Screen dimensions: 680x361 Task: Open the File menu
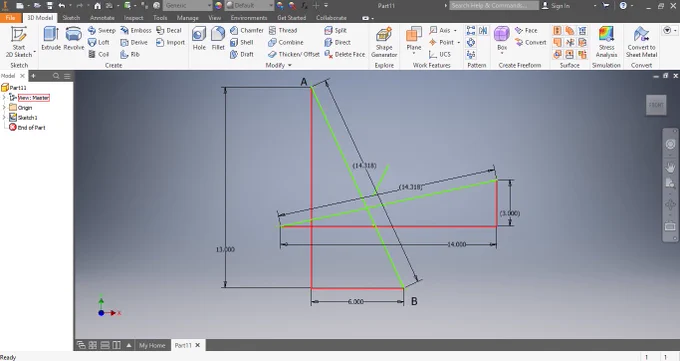(x=10, y=18)
